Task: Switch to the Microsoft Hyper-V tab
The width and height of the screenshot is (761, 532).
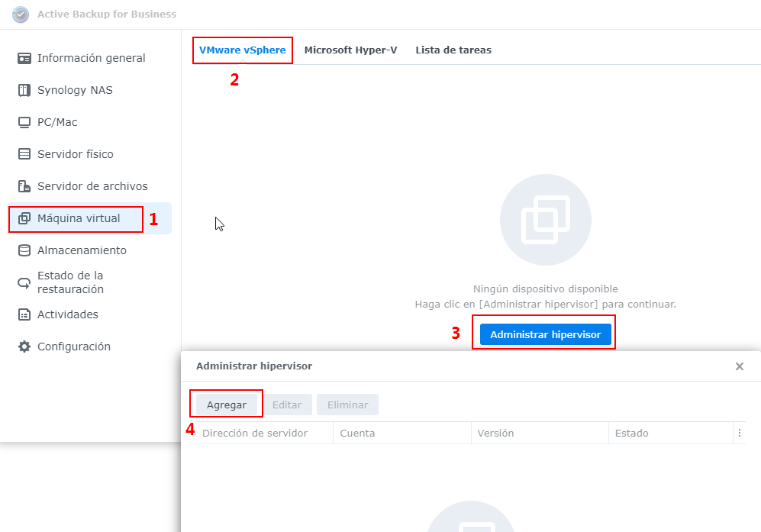Action: [x=350, y=50]
